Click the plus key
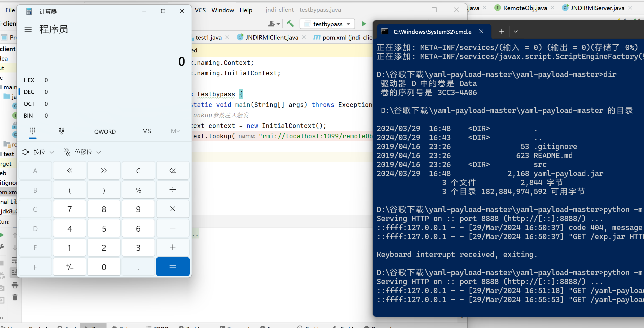This screenshot has width=644, height=328. tap(173, 248)
